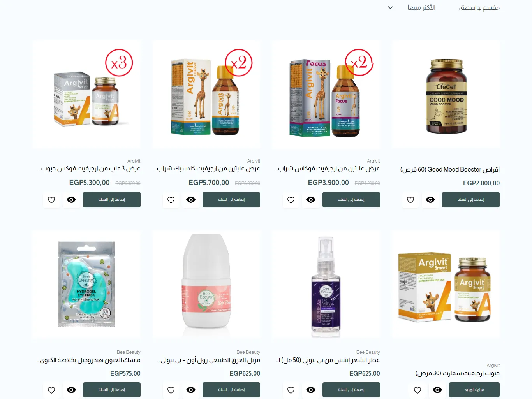Wishlist the Argivit Smart 30 tablets
Screen dimensions: 532x399
417,390
